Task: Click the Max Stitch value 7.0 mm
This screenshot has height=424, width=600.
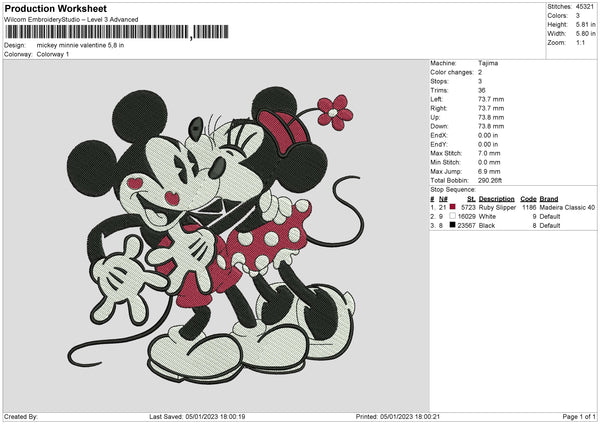Action: point(489,153)
